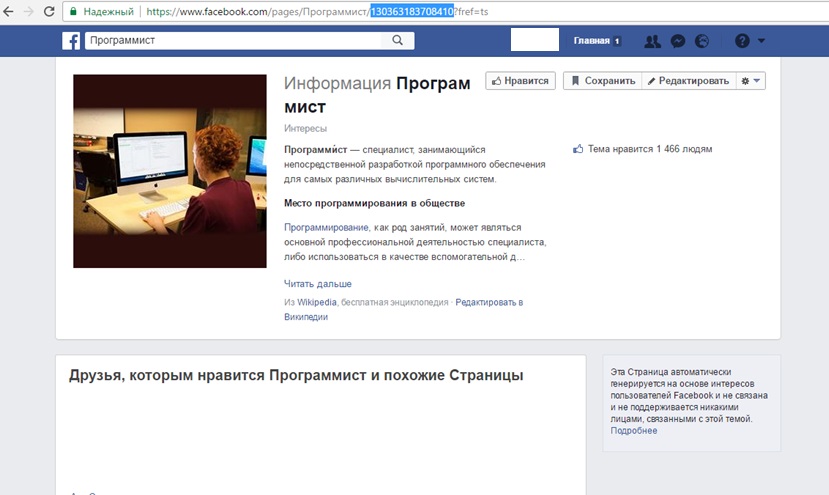Viewport: 829px width, 495px height.
Task: Open the friend requests icon
Action: coord(652,41)
